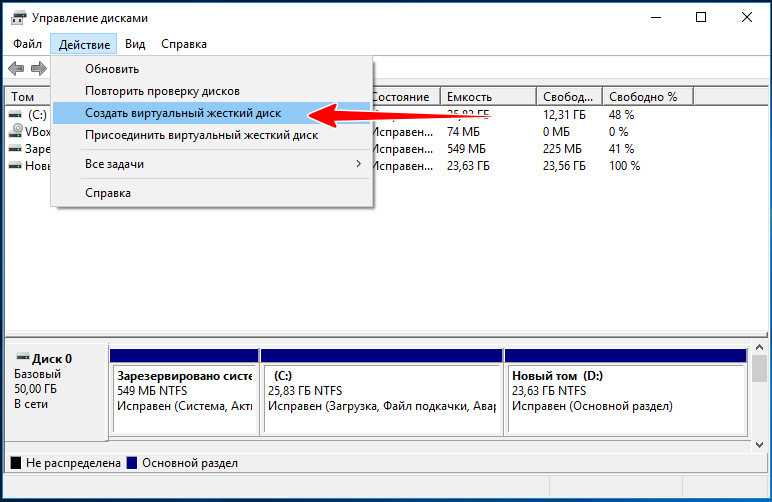772x502 pixels.
Task: Choose Создать виртуальный жесткий диск
Action: 212,113
